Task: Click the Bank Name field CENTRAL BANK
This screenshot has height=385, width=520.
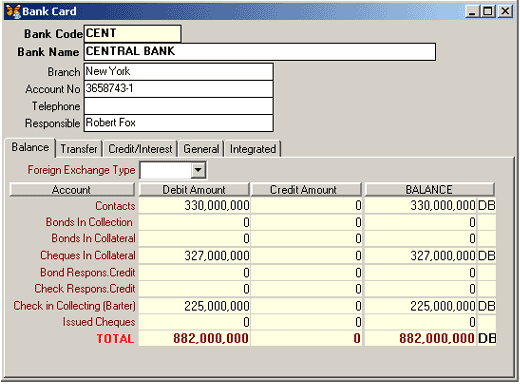Action: tap(260, 52)
